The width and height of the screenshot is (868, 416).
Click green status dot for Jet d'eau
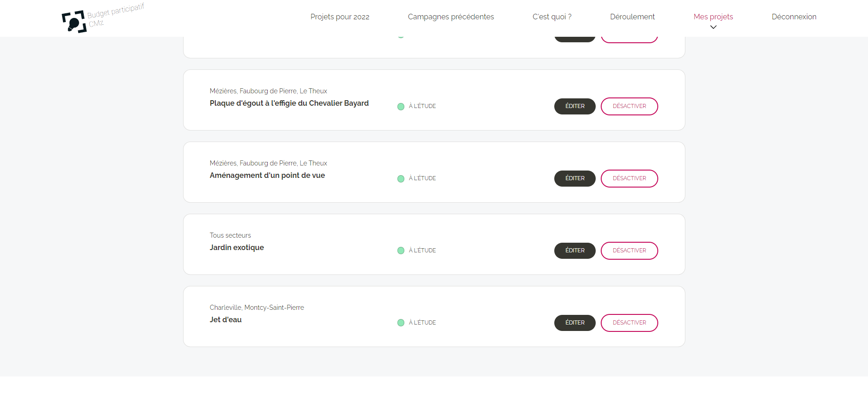(401, 323)
